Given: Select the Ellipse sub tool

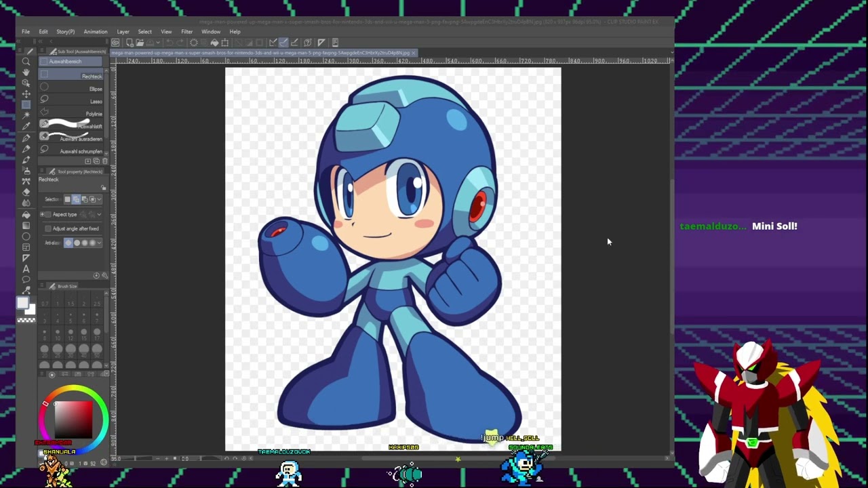Looking at the screenshot, I should point(71,87).
